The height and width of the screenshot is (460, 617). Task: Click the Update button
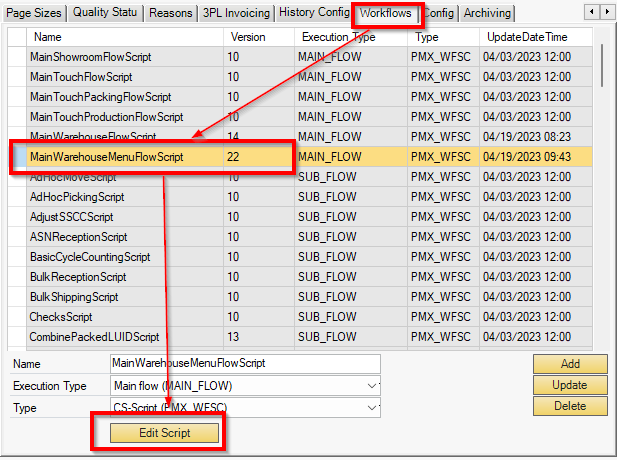[x=570, y=385]
